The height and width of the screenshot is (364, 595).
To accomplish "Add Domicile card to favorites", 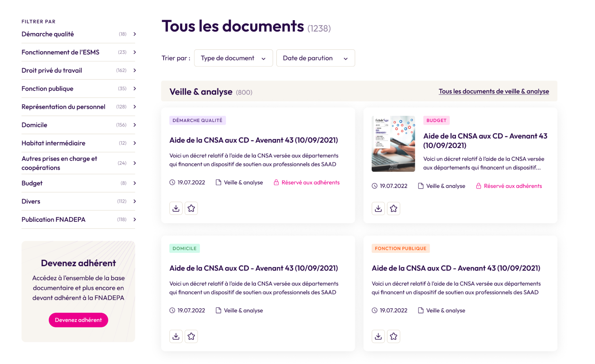I will point(191,336).
